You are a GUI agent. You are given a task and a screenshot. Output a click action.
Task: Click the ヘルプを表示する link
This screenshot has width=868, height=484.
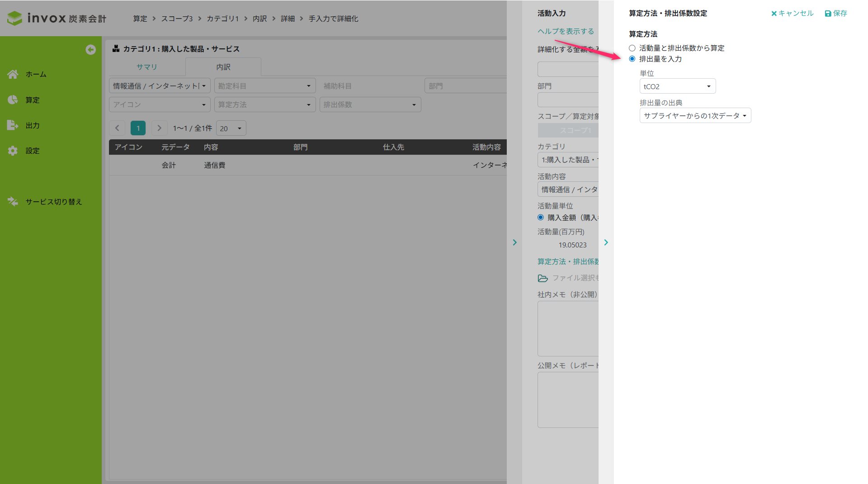(x=566, y=31)
